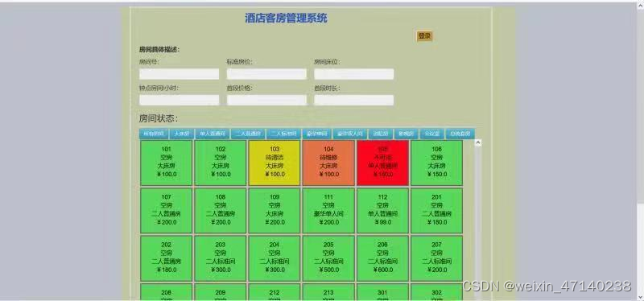Select room 204 二人标准间 card

click(x=275, y=258)
